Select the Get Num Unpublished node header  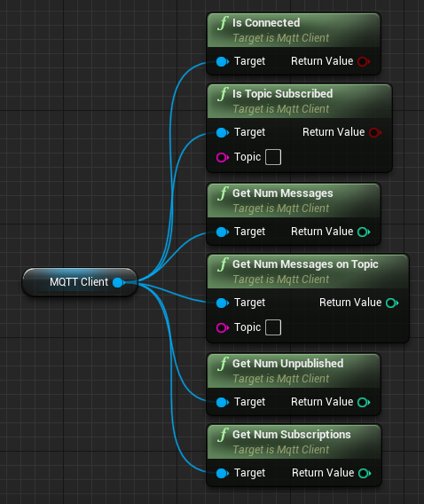(x=294, y=371)
